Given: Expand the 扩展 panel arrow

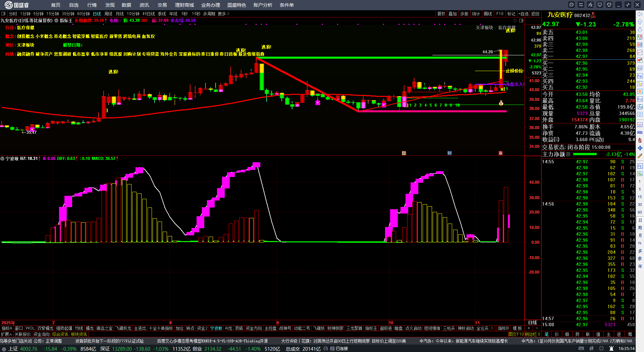Looking at the screenshot, I should coord(6,334).
